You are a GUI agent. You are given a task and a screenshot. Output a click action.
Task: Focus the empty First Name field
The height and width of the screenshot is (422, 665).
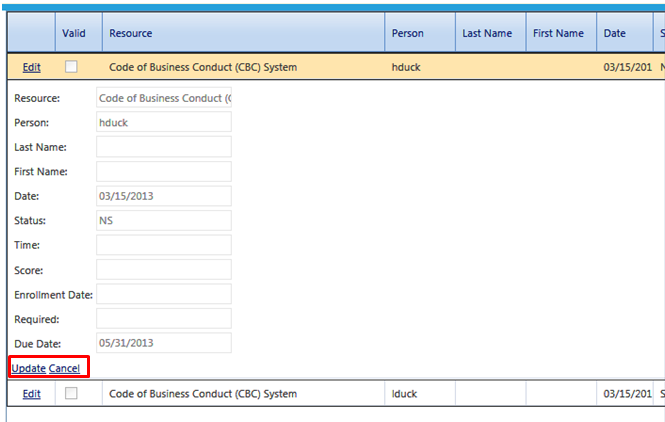[164, 171]
